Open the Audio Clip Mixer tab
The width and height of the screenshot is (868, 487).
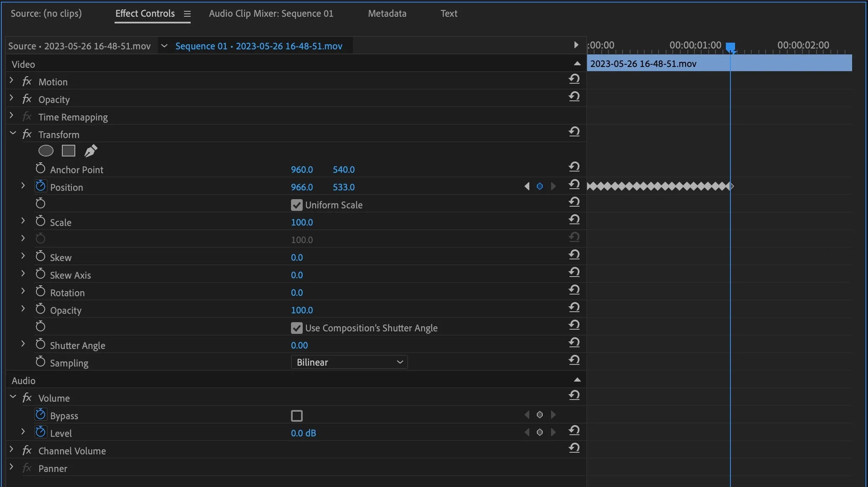(271, 13)
